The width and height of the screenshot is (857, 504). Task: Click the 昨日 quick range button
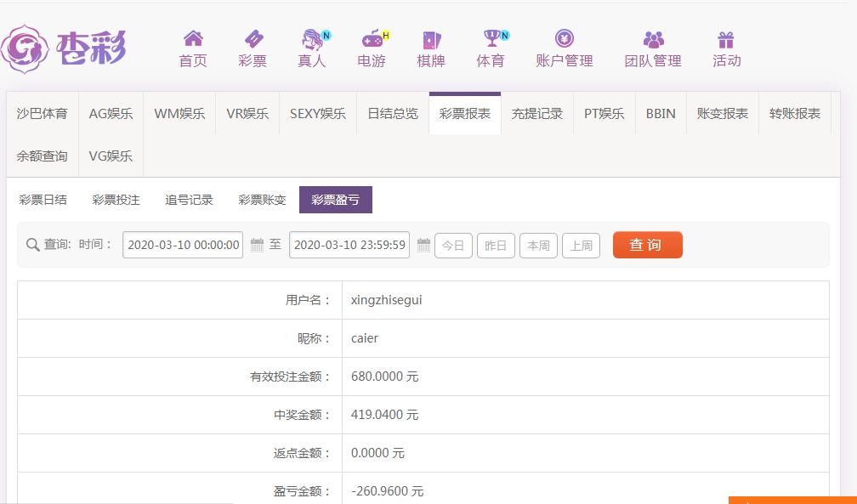[x=496, y=246]
